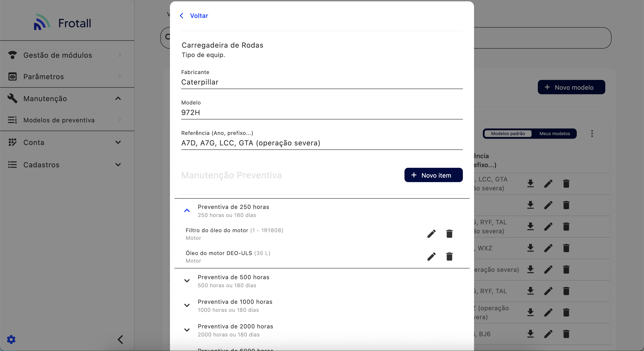Click the Referência field with A7D, A7G

[322, 143]
